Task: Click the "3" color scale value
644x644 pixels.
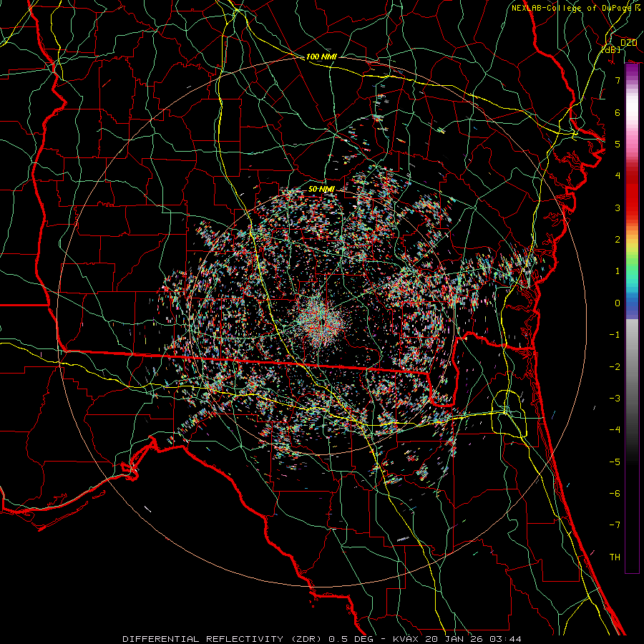Action: pyautogui.click(x=618, y=208)
